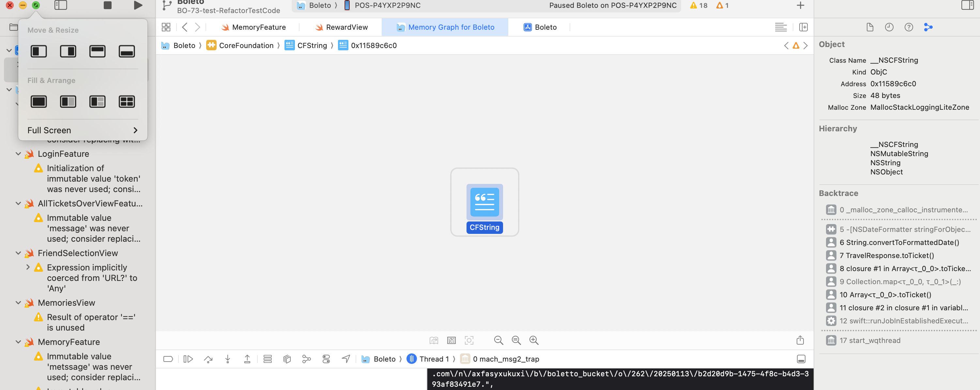Viewport: 980px width, 390px height.
Task: Select backtrace frame String.convertToFormattedDate()
Action: pos(899,242)
